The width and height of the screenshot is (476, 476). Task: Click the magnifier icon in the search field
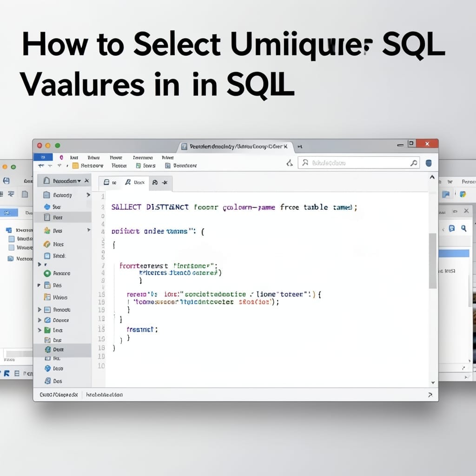click(x=413, y=163)
